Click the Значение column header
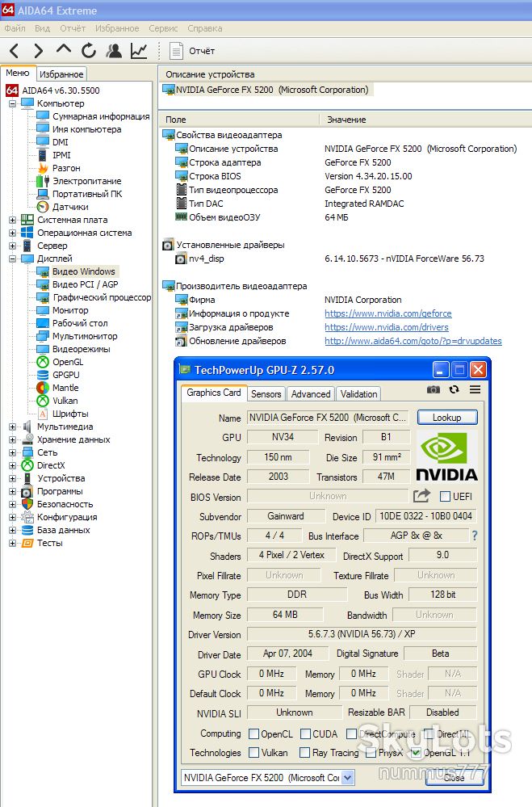This screenshot has height=807, width=532. (426, 120)
